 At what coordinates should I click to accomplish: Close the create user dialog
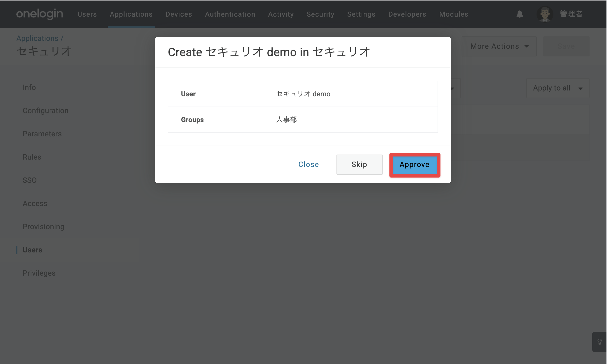(309, 165)
